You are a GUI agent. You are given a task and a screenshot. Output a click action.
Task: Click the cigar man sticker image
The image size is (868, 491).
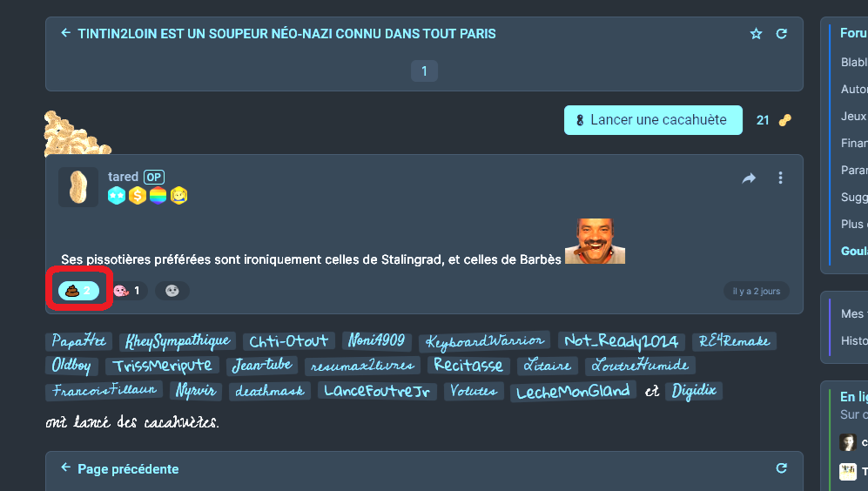595,241
